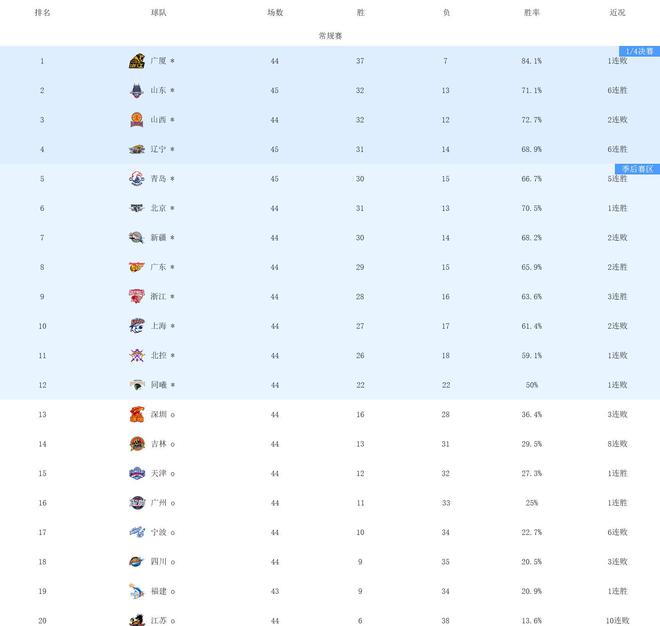The width and height of the screenshot is (660, 626).
Task: Click the 胜率 column header
Action: [532, 13]
